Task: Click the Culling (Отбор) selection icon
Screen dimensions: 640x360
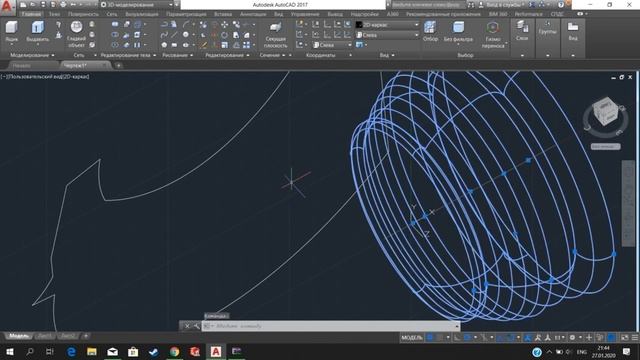Action: click(x=430, y=31)
